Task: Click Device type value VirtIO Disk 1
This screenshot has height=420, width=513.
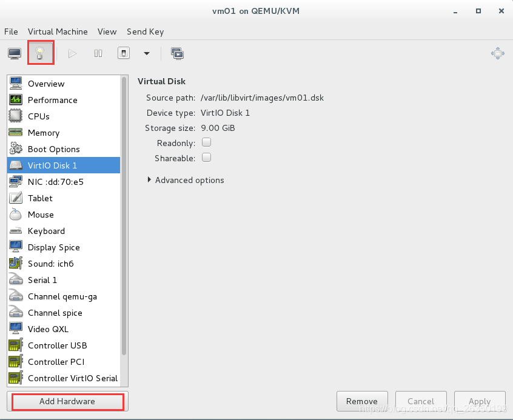Action: 225,113
